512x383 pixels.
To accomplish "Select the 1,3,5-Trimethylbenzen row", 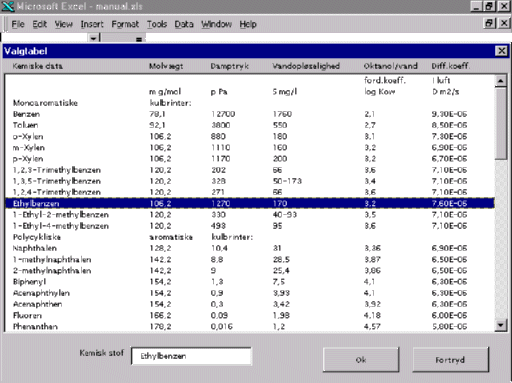I will [250, 181].
